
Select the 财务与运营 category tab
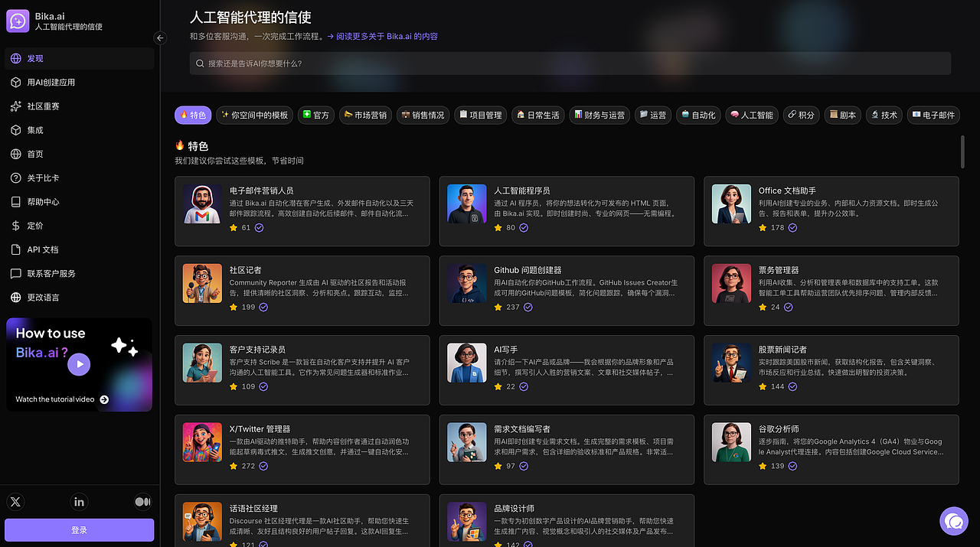[599, 115]
